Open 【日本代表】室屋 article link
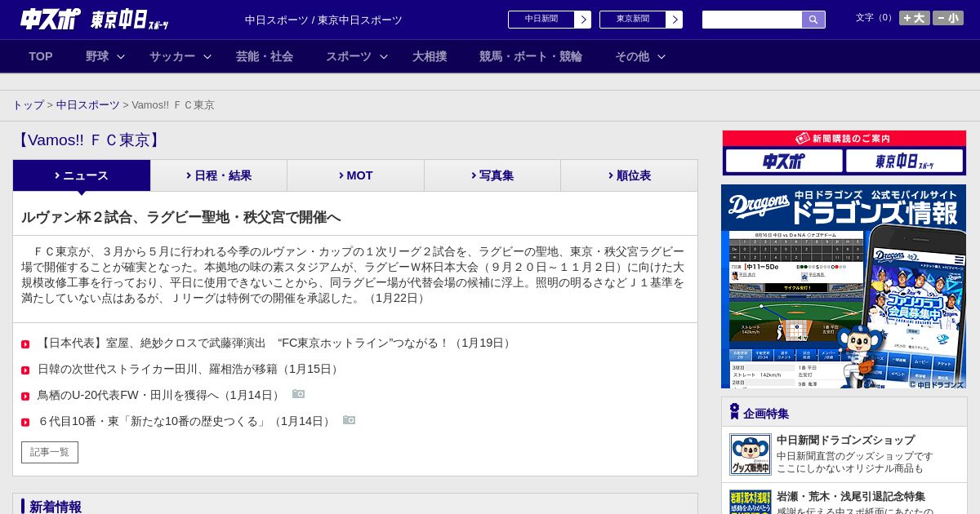The image size is (980, 514). point(276,343)
